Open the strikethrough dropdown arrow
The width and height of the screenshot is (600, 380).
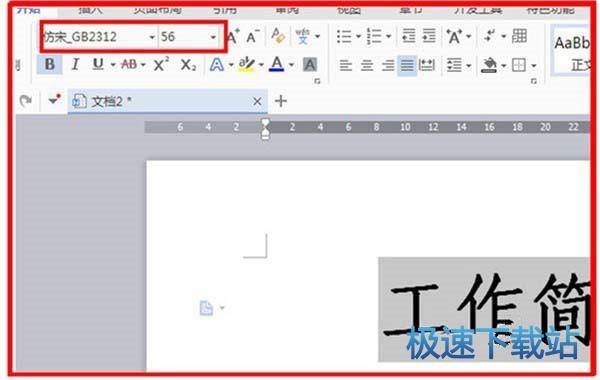click(143, 65)
